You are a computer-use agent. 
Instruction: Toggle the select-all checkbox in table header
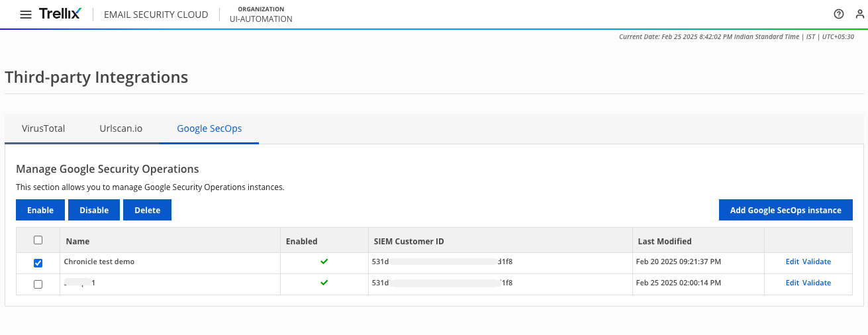click(x=38, y=240)
